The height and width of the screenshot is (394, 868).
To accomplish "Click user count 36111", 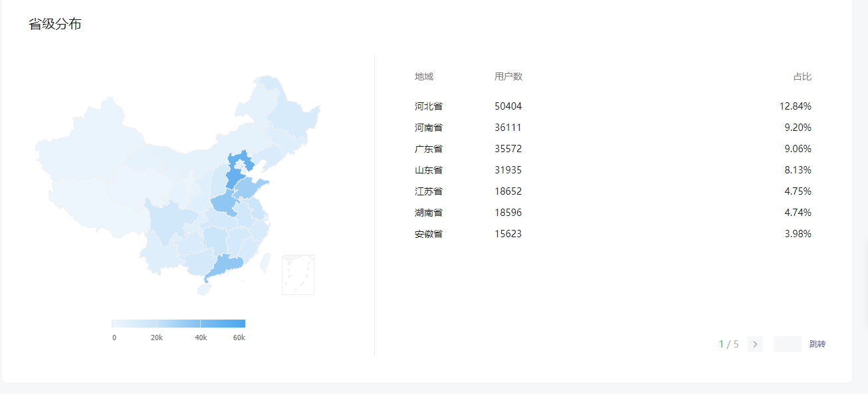I will point(508,128).
